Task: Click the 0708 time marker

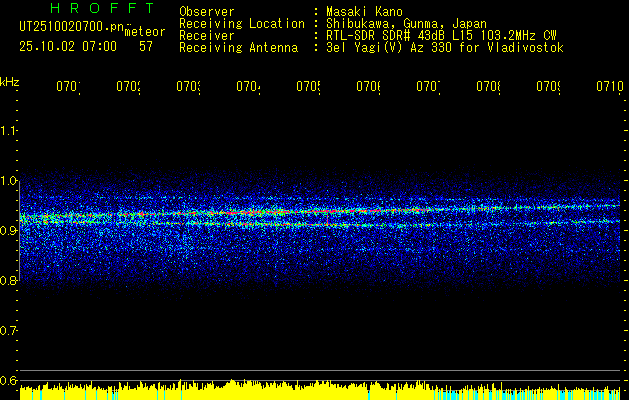Action: pyautogui.click(x=489, y=87)
